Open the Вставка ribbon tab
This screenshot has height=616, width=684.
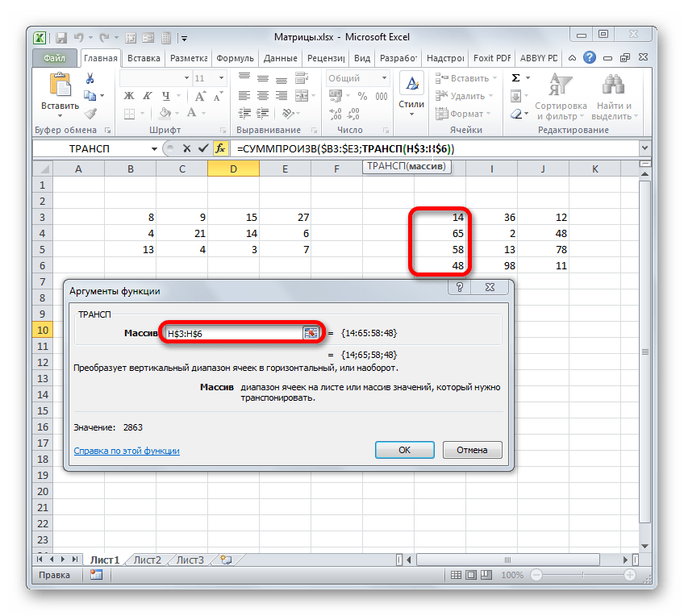(x=144, y=59)
